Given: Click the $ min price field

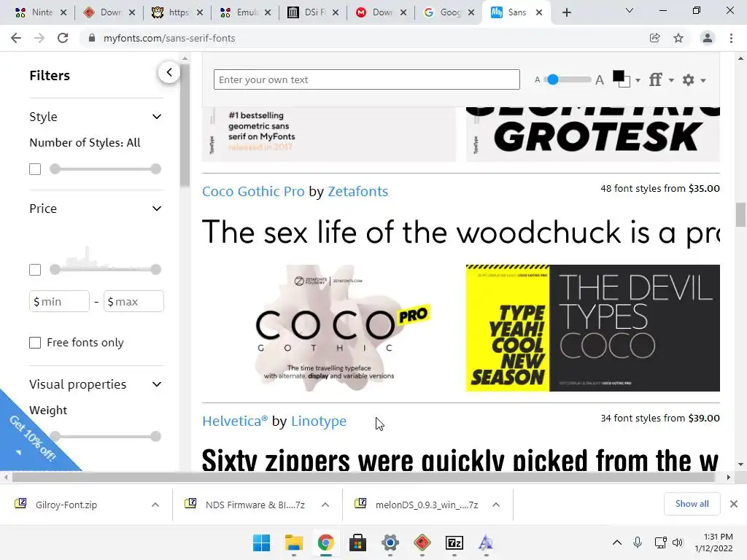Looking at the screenshot, I should pyautogui.click(x=59, y=301).
